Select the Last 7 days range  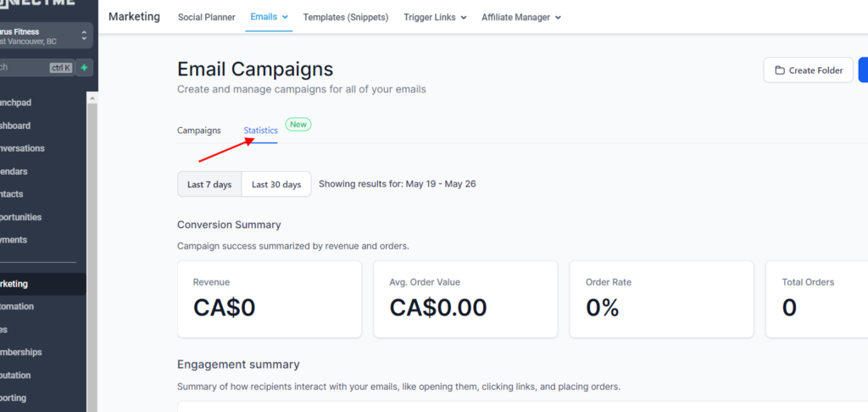coord(209,185)
